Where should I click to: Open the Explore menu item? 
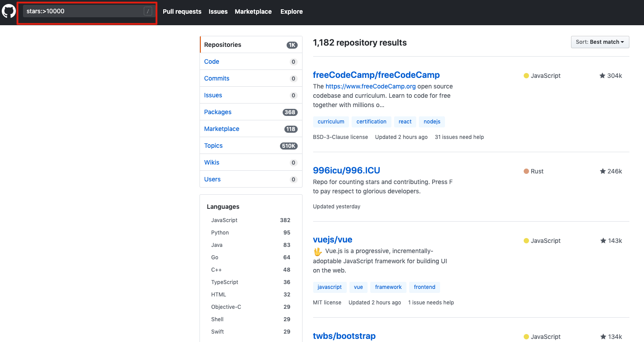click(x=291, y=12)
